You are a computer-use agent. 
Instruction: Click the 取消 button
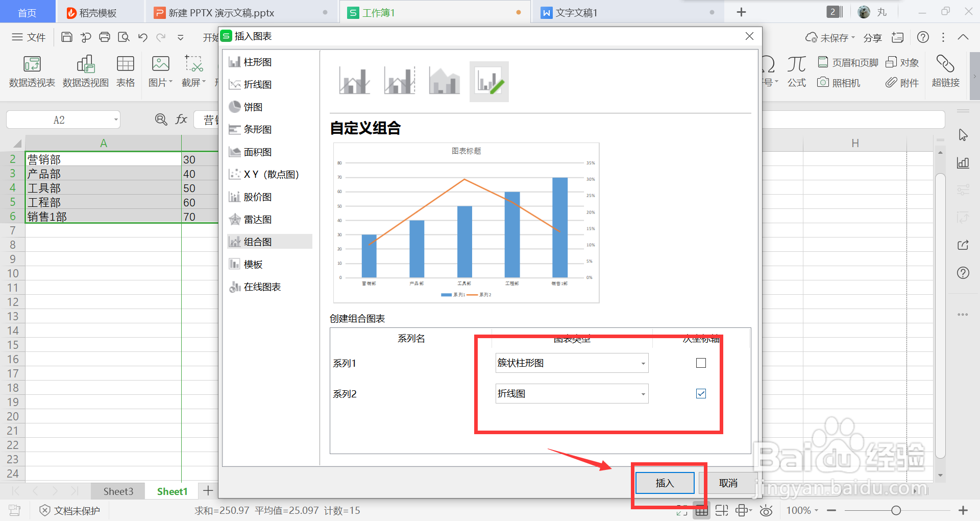tap(728, 483)
